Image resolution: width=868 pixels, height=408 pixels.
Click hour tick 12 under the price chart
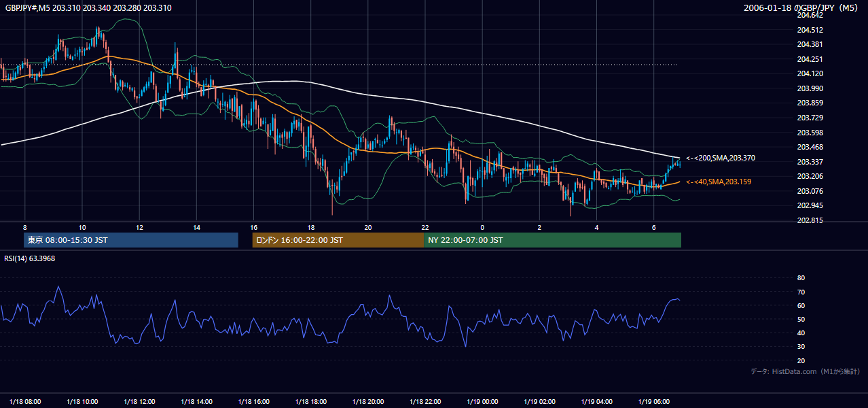[139, 227]
